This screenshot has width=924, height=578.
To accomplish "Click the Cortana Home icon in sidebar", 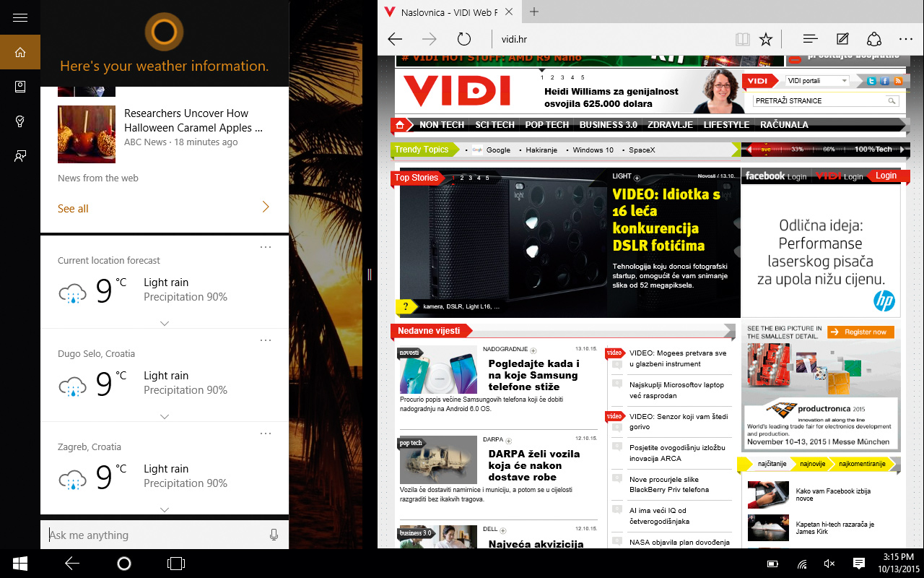I will [20, 52].
